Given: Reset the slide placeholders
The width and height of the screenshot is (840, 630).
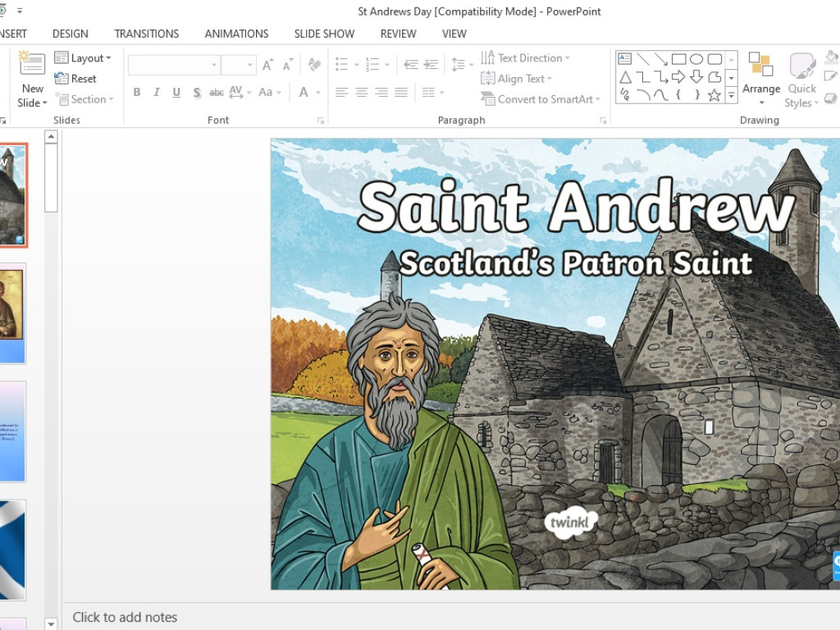Looking at the screenshot, I should click(x=76, y=79).
